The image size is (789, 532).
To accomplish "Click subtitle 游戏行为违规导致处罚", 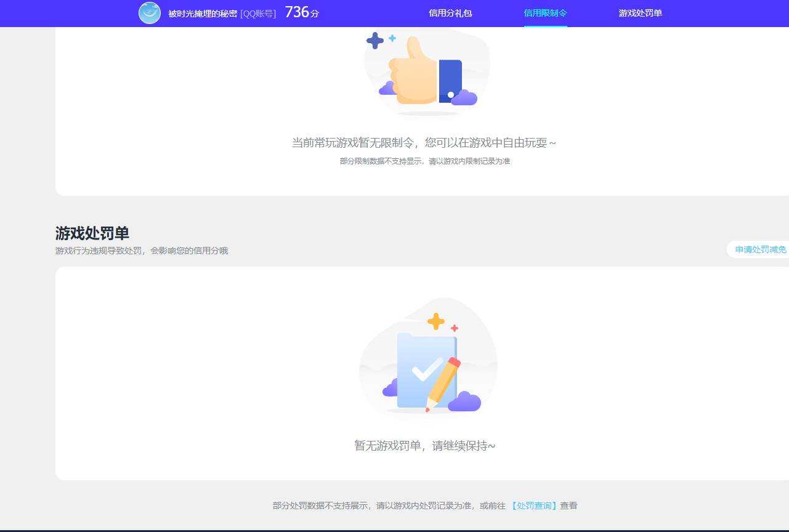I will click(100, 251).
